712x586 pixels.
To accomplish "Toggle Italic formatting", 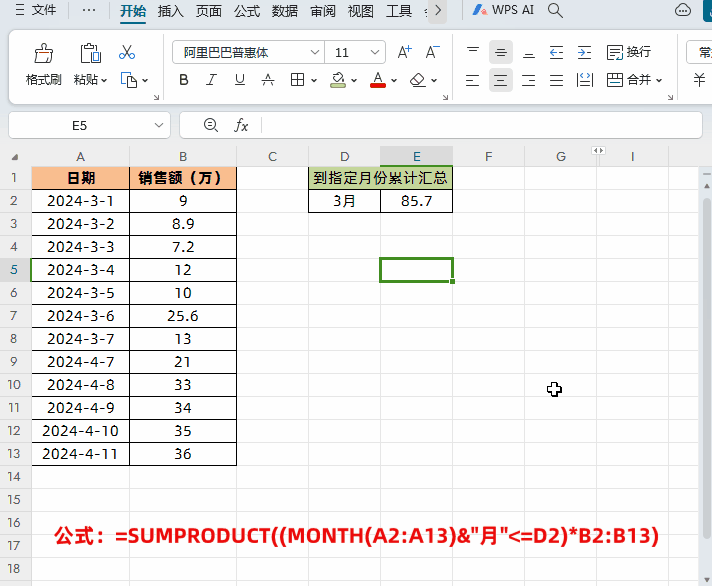I will point(212,80).
